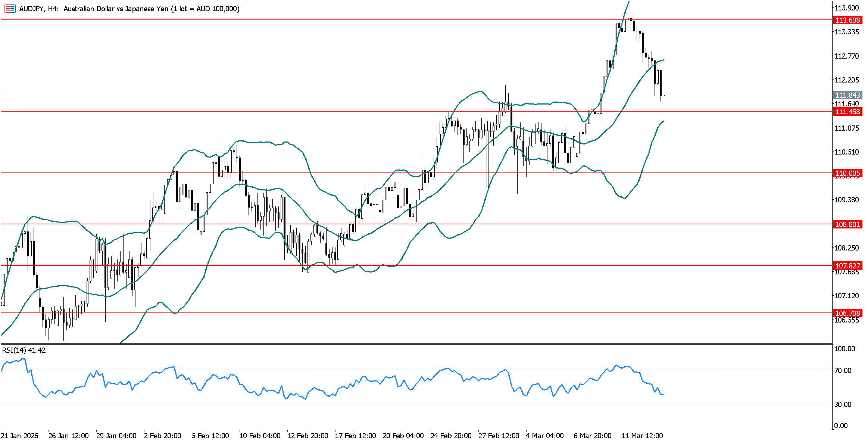Click the 21 Jan 2026 date label
Viewport: 868px width, 442px height.
click(x=19, y=436)
